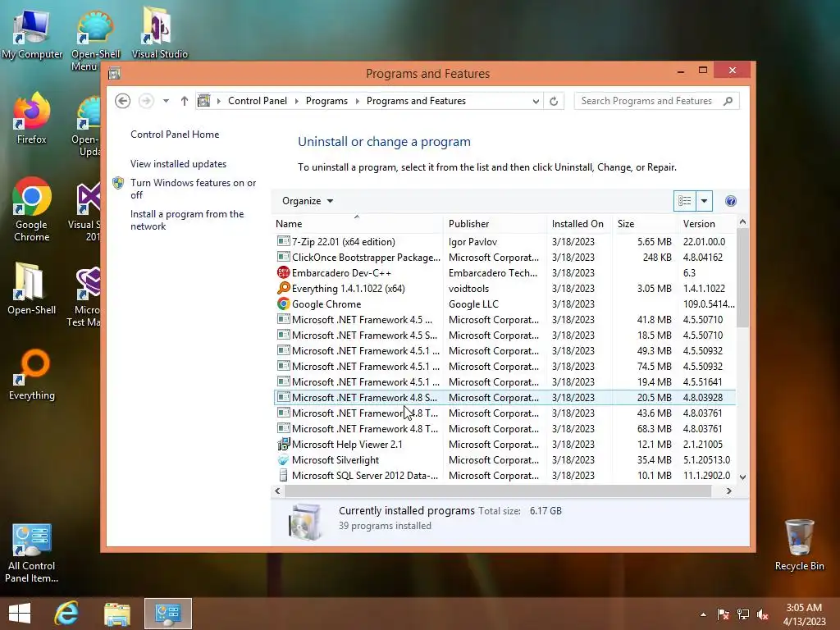Screen dimensions: 840x630
Task: Select the Microsoft Help Viewer 2.1 icon
Action: pos(283,444)
